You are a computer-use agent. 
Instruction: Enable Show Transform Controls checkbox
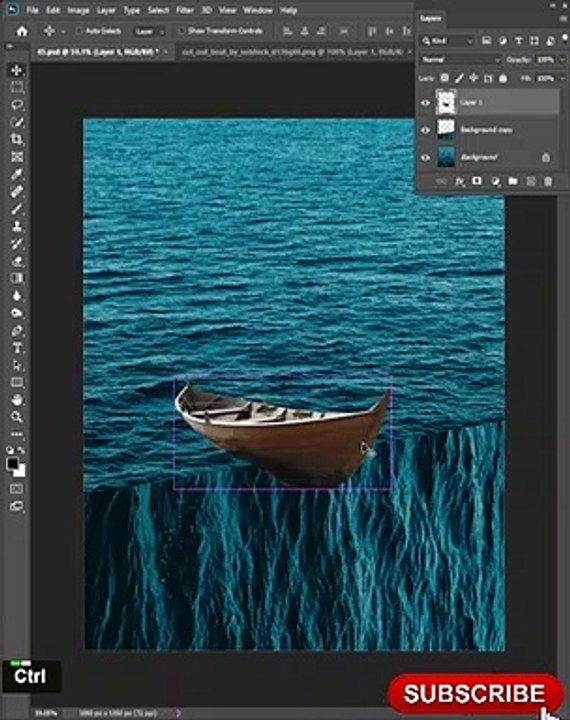click(181, 31)
